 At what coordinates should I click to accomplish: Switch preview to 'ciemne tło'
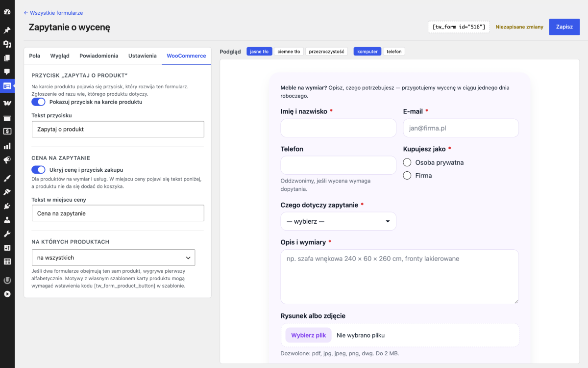pos(289,52)
